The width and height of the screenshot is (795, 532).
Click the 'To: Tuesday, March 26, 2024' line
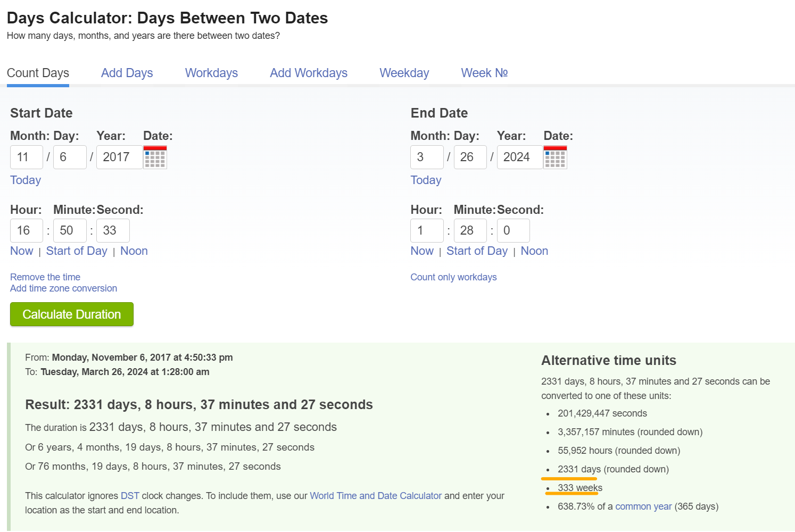(117, 372)
